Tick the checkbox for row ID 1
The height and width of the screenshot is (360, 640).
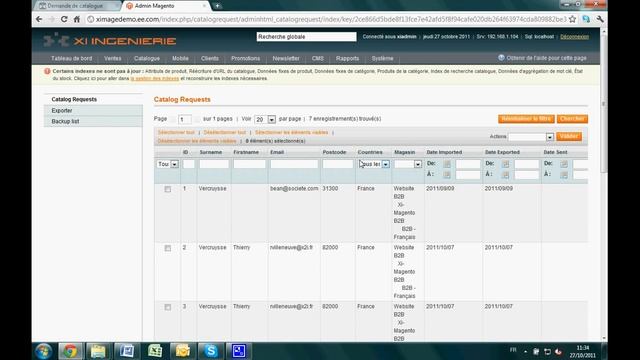(x=168, y=189)
